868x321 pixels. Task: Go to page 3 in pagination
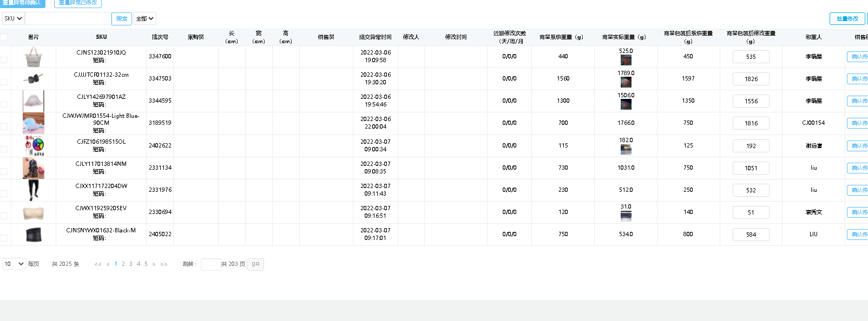[x=131, y=264]
